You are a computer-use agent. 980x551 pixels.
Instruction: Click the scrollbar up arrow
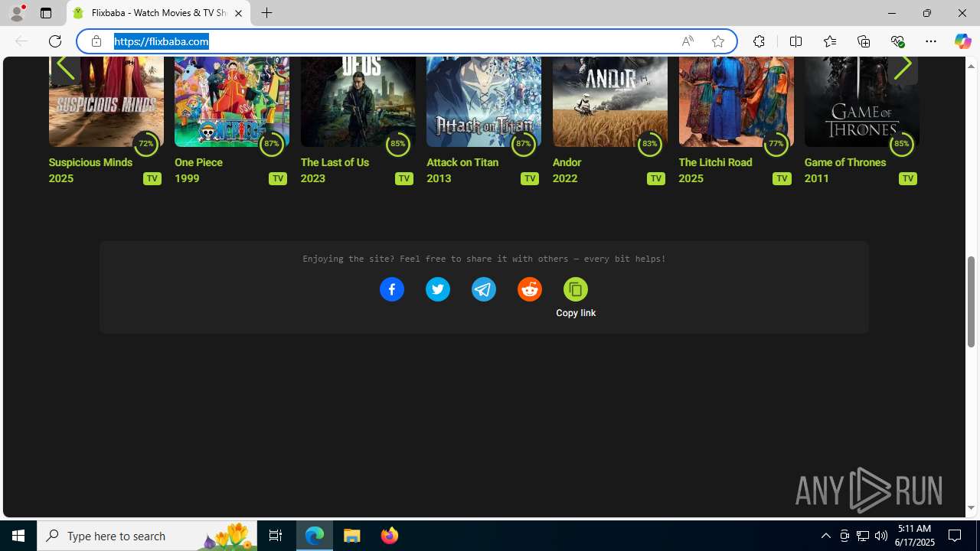[971, 66]
